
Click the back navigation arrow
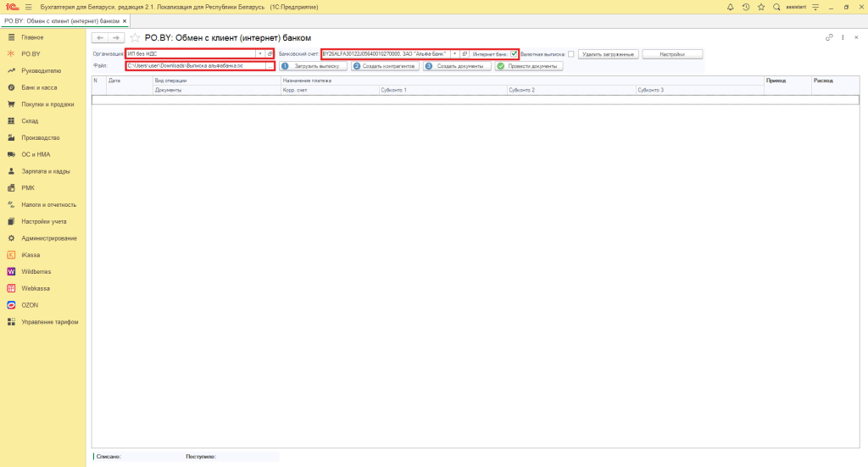click(100, 38)
